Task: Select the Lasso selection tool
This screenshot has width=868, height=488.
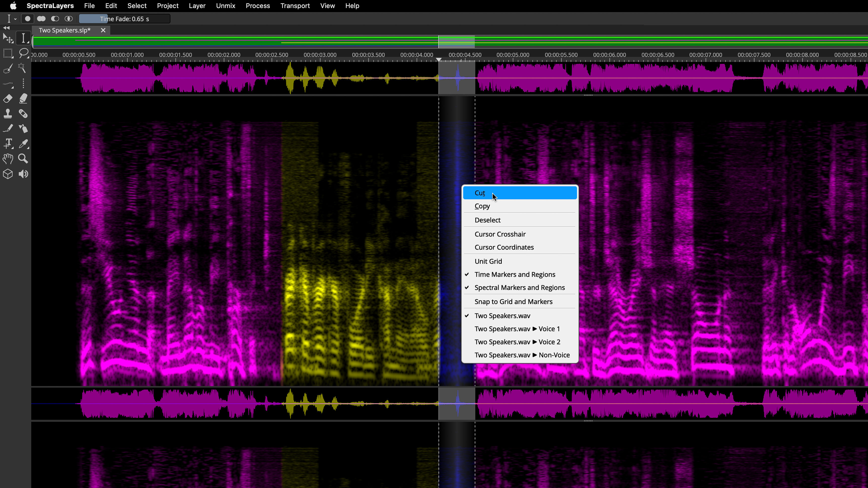Action: coord(23,53)
